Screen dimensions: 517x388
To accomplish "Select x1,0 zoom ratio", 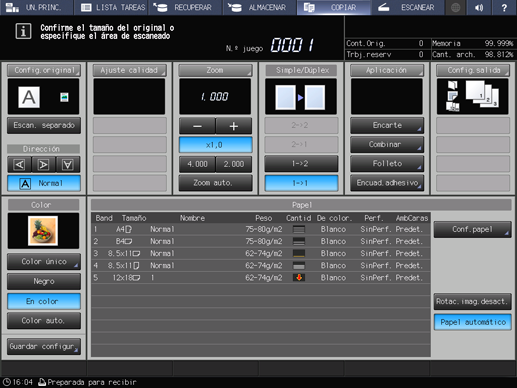I will click(215, 145).
